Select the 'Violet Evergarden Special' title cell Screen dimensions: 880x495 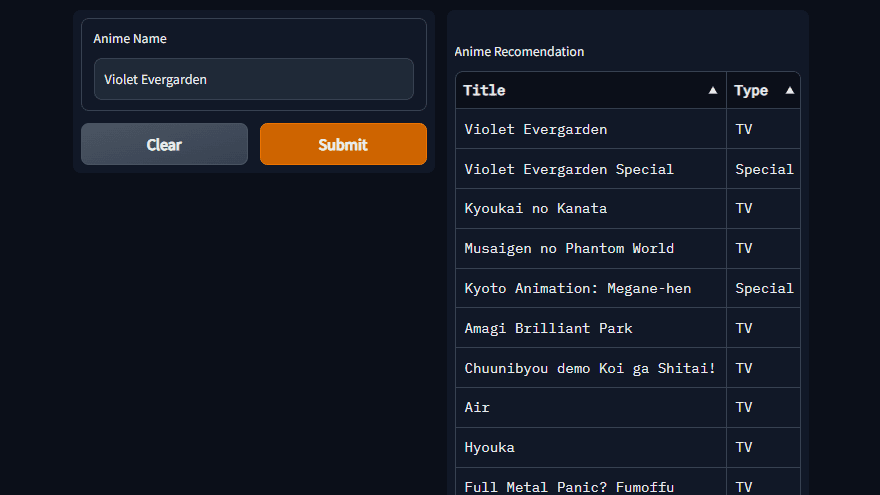pos(591,169)
